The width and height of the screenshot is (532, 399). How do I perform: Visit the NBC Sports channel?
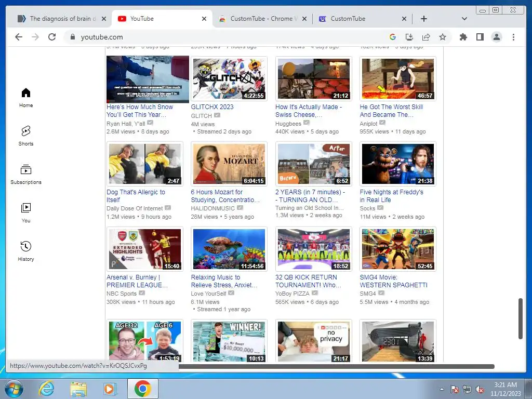122,294
